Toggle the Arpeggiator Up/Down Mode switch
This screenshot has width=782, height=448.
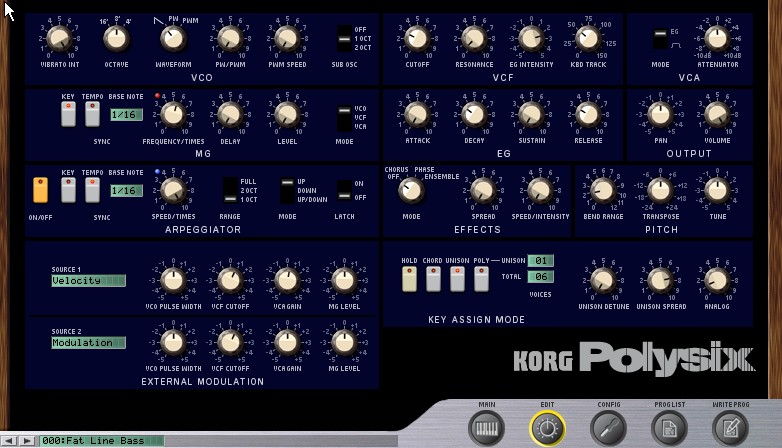tap(287, 191)
